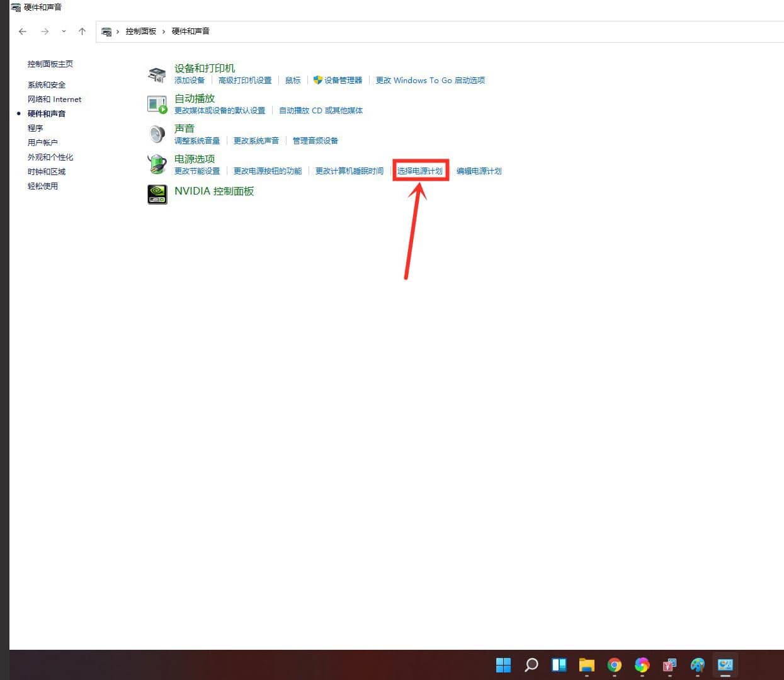The height and width of the screenshot is (680, 784).
Task: Click the 声音 speaker icon
Action: [x=157, y=133]
